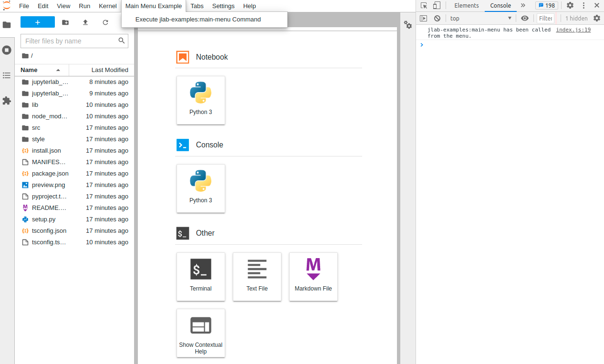Click the blue New Launcher plus button

click(38, 22)
